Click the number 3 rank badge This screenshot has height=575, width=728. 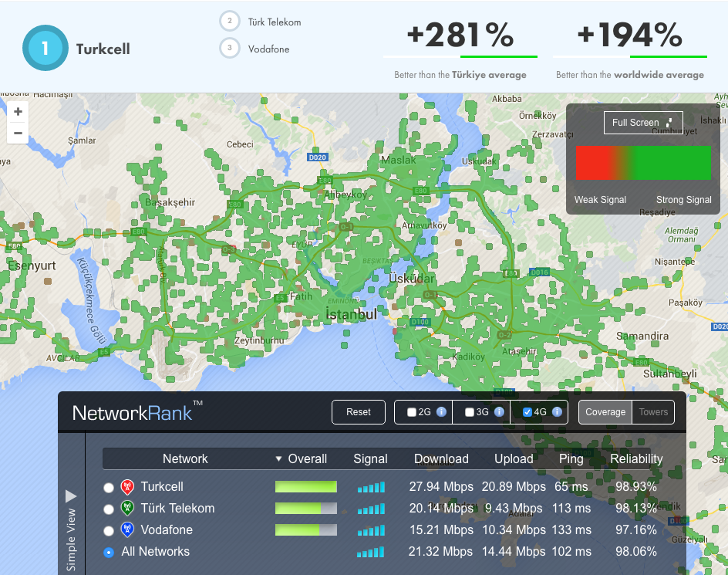point(229,48)
